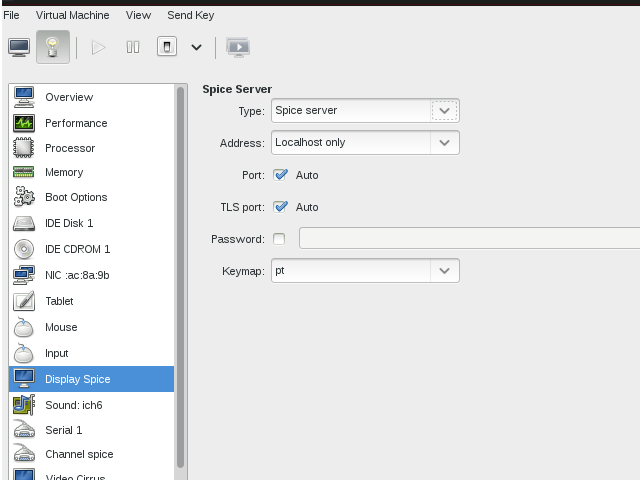This screenshot has width=640, height=480.
Task: Select Overview in hardware list
Action: (x=91, y=97)
